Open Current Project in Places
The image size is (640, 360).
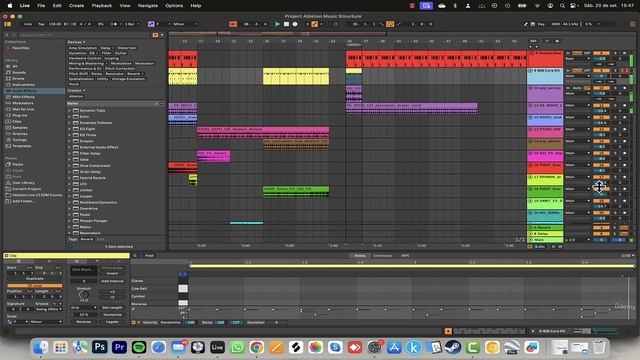click(x=26, y=189)
